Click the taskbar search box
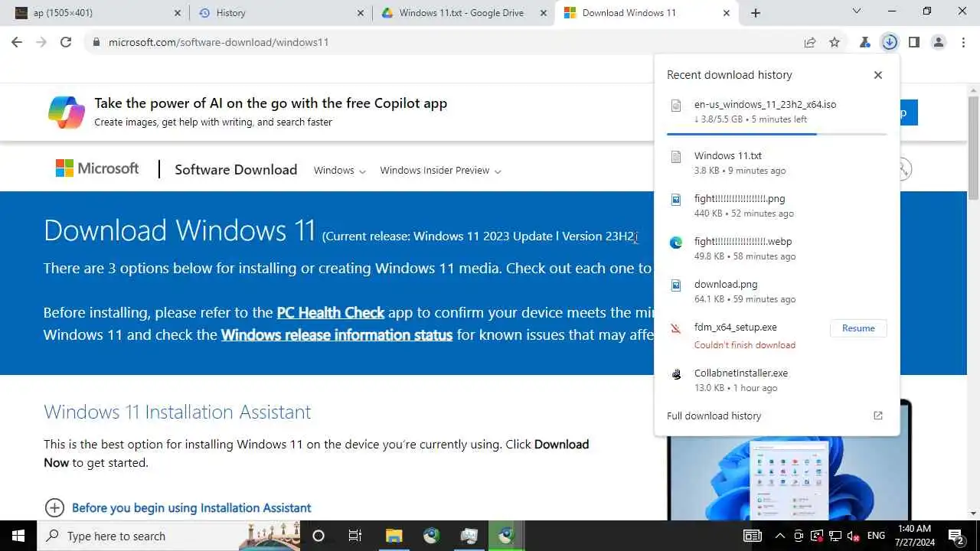Viewport: 980px width, 551px height. point(168,536)
